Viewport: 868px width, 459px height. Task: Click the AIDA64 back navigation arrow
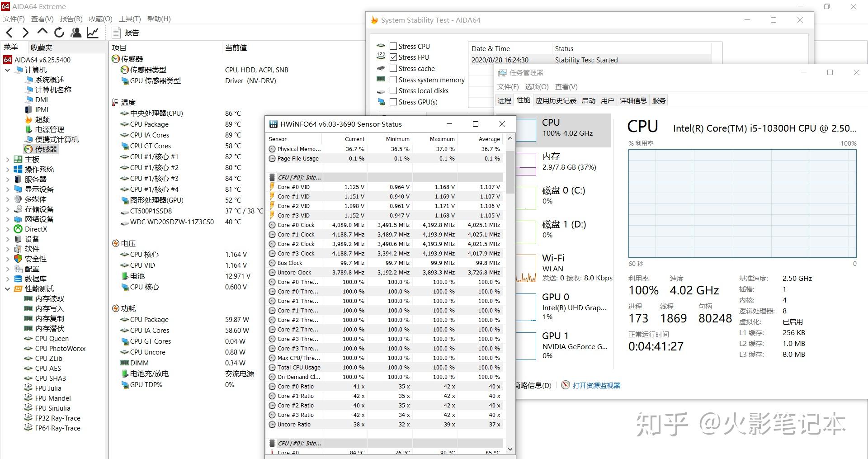click(9, 33)
